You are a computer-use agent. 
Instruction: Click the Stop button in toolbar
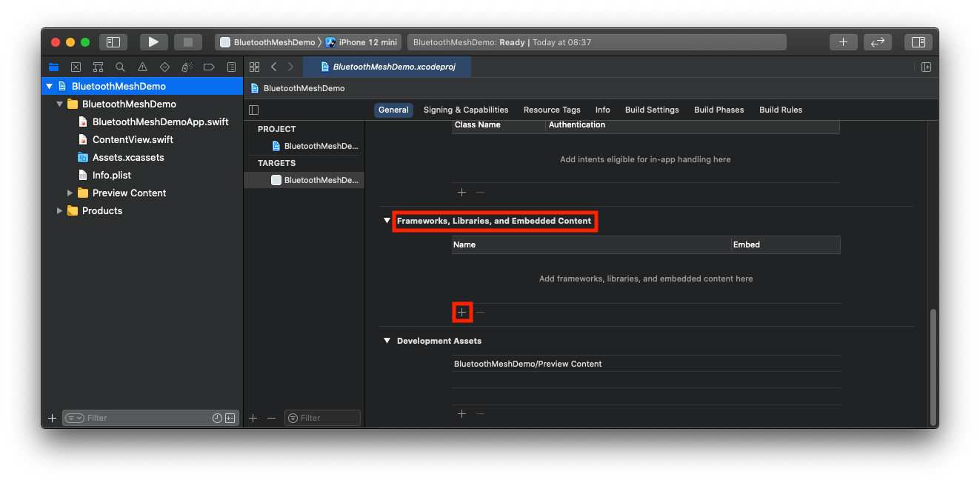[x=188, y=42]
